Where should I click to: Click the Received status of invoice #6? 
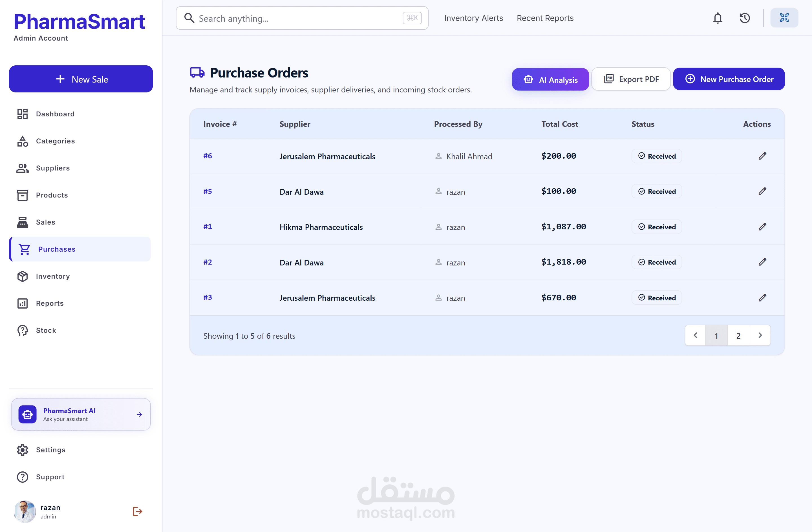(x=656, y=156)
